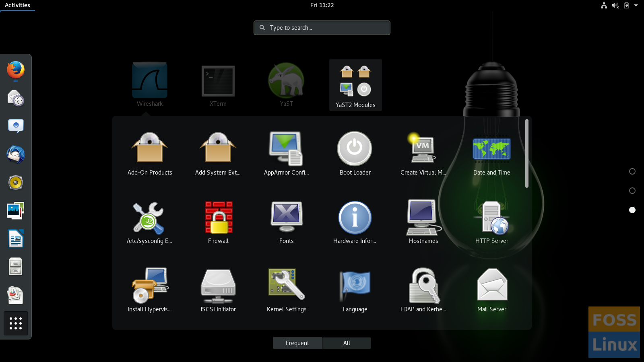Select the first page indicator dot
This screenshot has height=362, width=644.
coord(632,171)
